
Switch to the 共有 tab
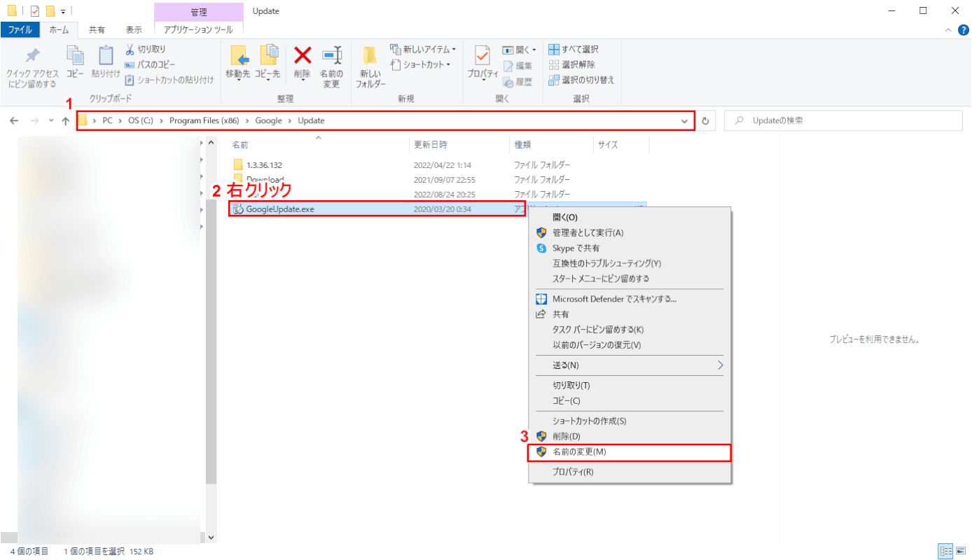click(x=97, y=29)
